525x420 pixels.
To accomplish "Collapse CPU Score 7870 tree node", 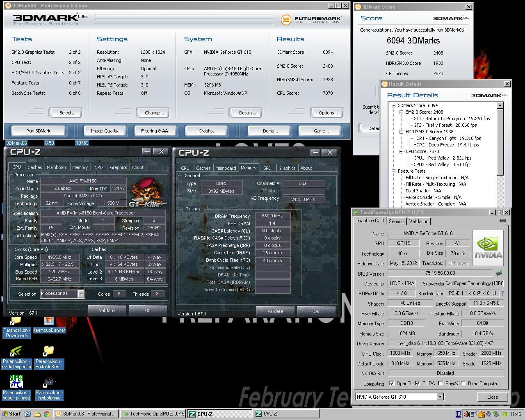I will coord(402,151).
